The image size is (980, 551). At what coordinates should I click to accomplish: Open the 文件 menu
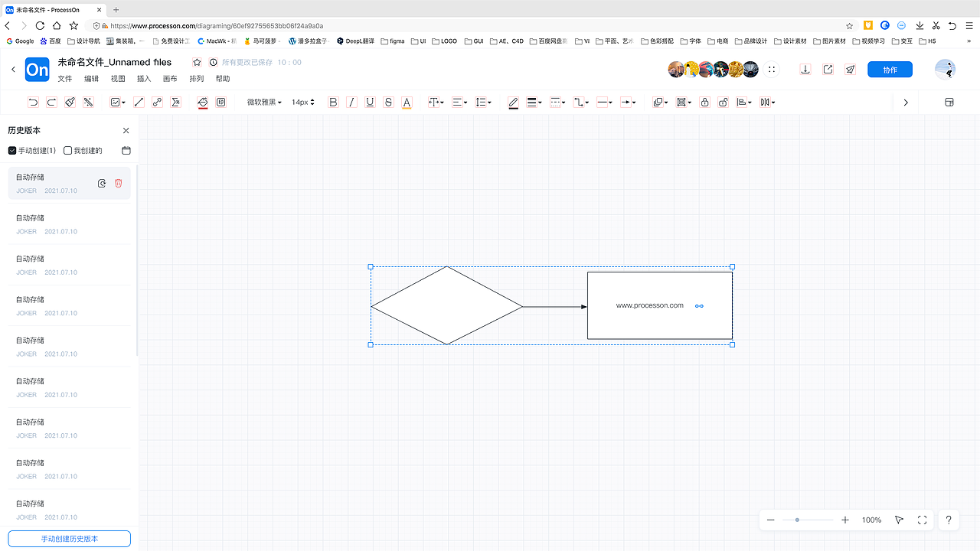click(65, 79)
